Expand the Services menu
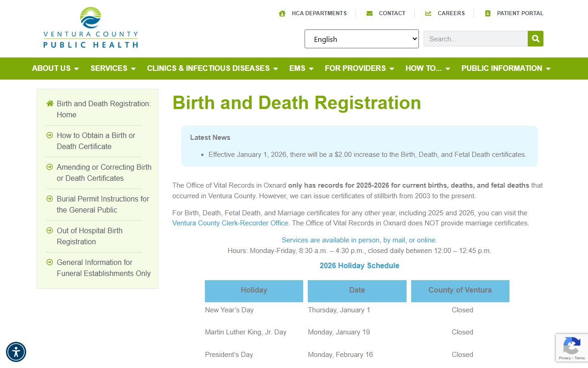This screenshot has width=588, height=368. [113, 68]
